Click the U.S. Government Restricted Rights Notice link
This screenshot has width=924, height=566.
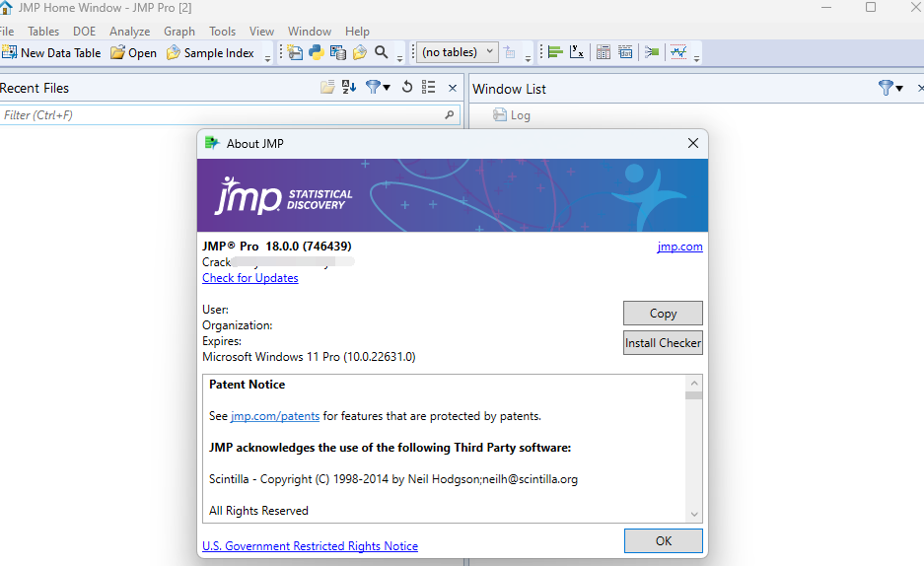(310, 546)
